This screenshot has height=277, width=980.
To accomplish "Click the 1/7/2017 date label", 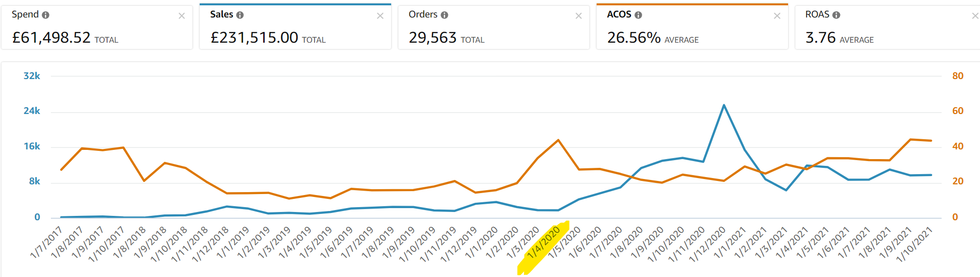I will click(47, 242).
